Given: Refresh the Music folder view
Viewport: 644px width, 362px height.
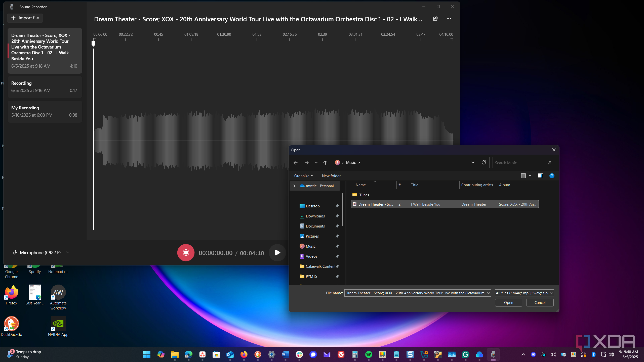Looking at the screenshot, I should click(x=484, y=163).
